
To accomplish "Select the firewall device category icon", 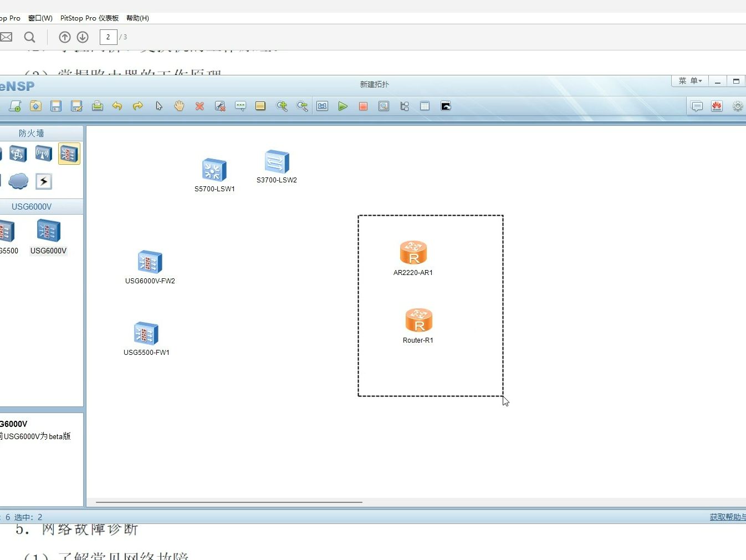I will [x=69, y=154].
